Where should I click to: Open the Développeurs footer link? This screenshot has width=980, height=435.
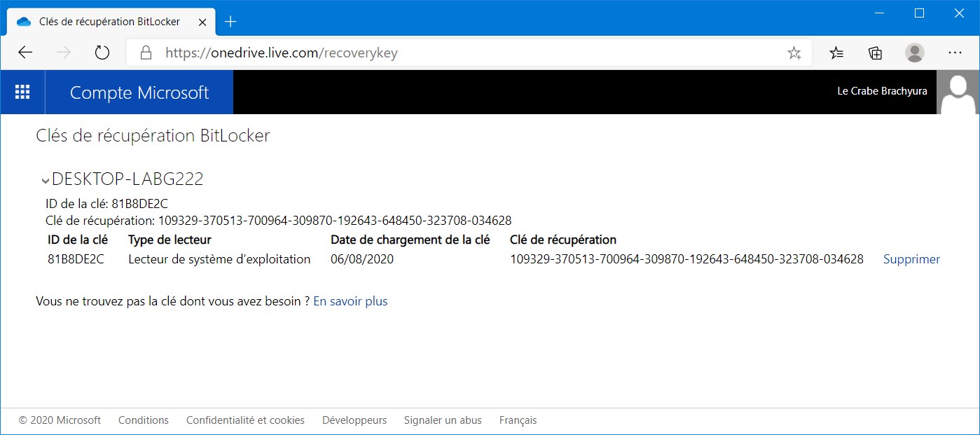pos(354,420)
